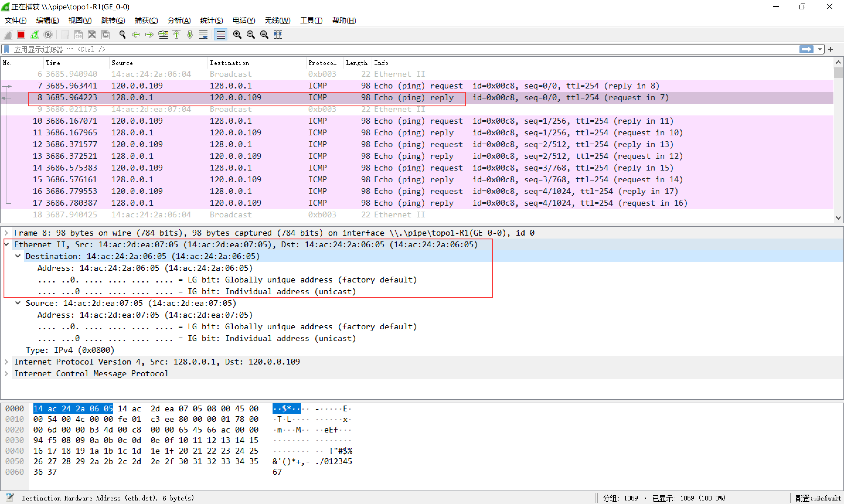Apply filter with the blue arrow button
Screen dimensions: 844x504
point(806,49)
